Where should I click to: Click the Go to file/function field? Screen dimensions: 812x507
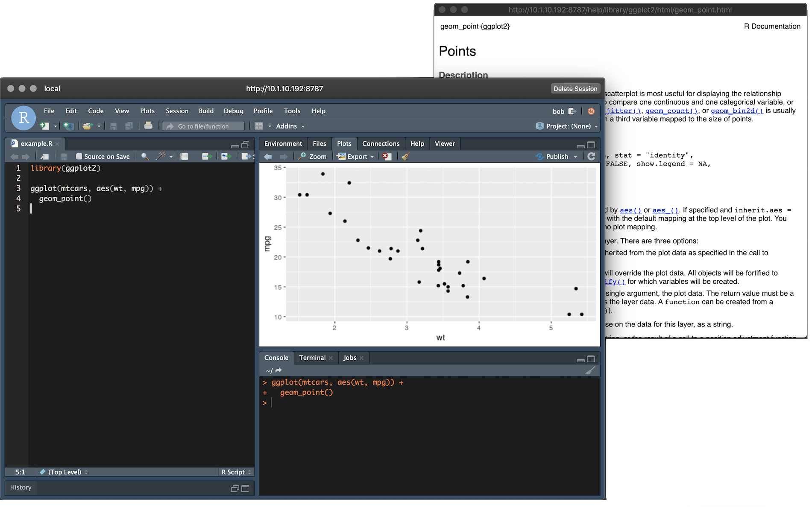pos(203,126)
